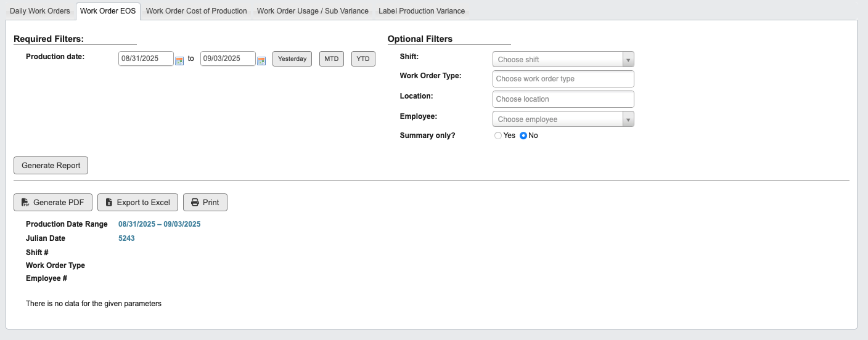868x340 pixels.
Task: Go to Label Production Variance tab
Action: tap(422, 11)
